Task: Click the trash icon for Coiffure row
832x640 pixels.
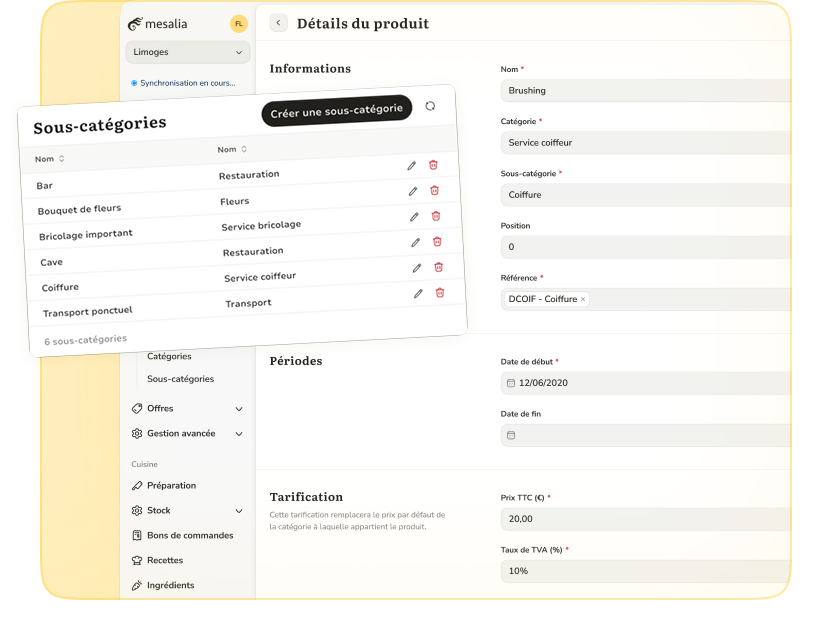Action: (x=438, y=267)
